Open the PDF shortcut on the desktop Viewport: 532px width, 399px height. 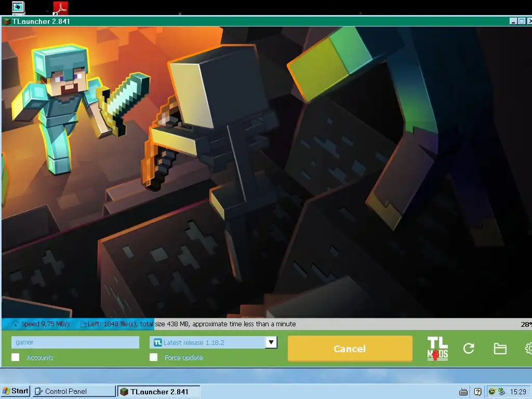(x=60, y=8)
